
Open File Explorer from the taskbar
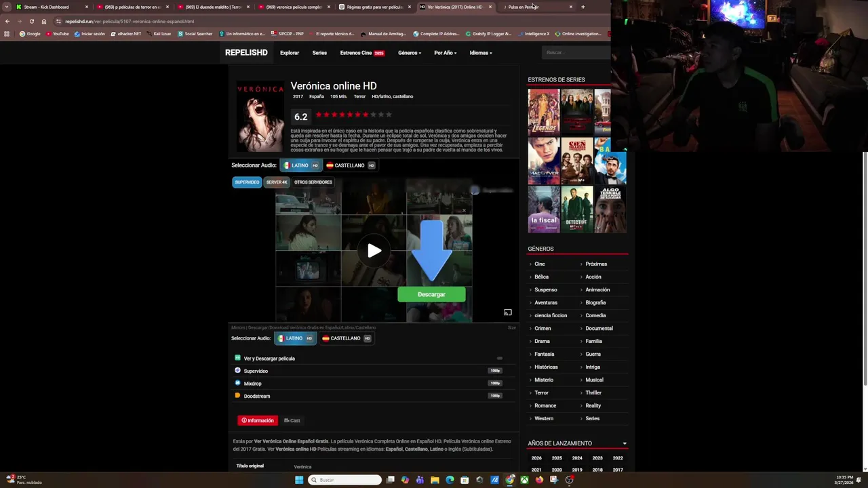point(435,480)
